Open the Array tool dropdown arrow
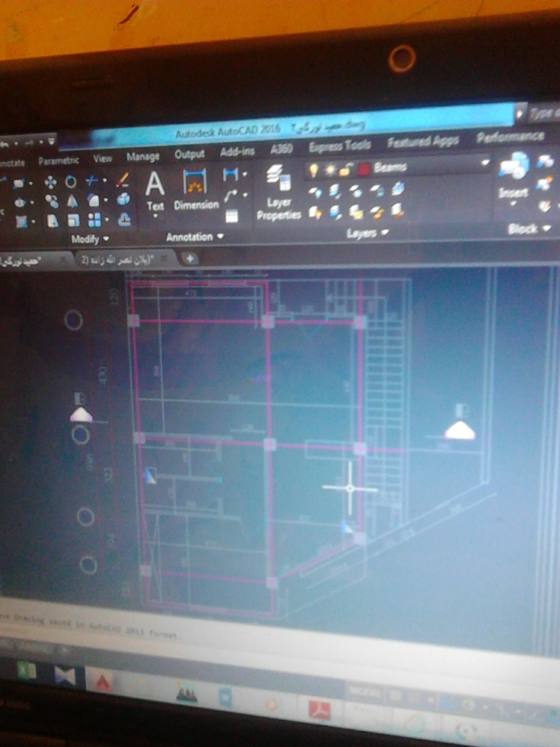Image resolution: width=560 pixels, height=747 pixels. 107,220
